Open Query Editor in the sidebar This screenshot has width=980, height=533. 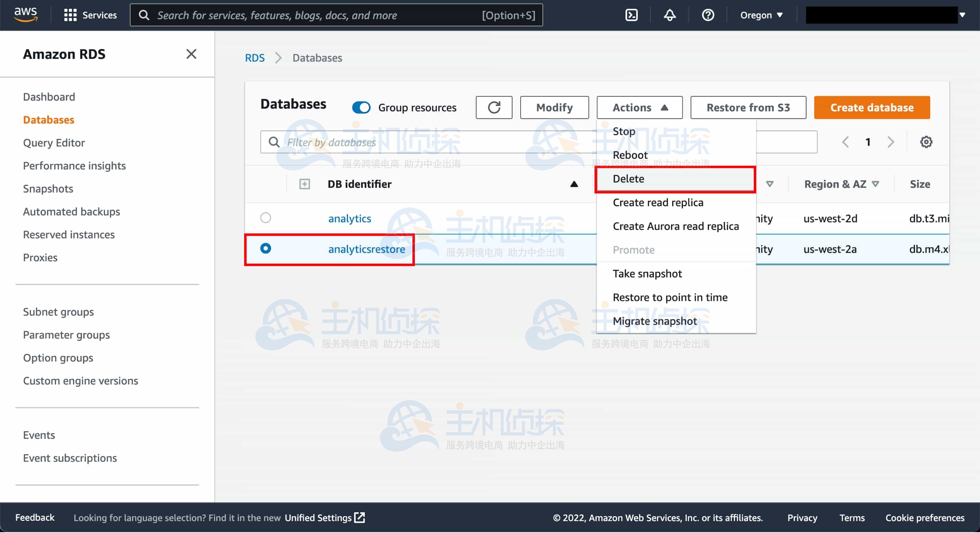54,142
